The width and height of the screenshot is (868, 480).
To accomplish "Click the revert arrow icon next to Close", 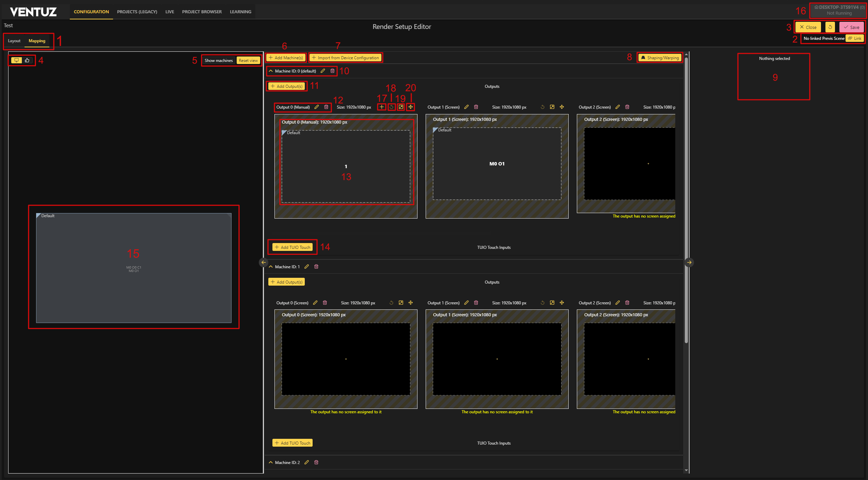I will (830, 27).
